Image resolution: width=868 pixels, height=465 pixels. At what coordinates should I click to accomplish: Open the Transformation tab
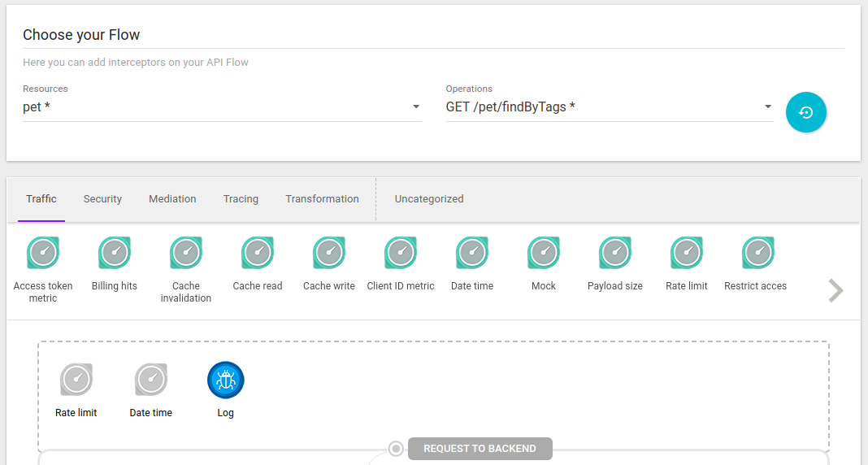point(322,199)
